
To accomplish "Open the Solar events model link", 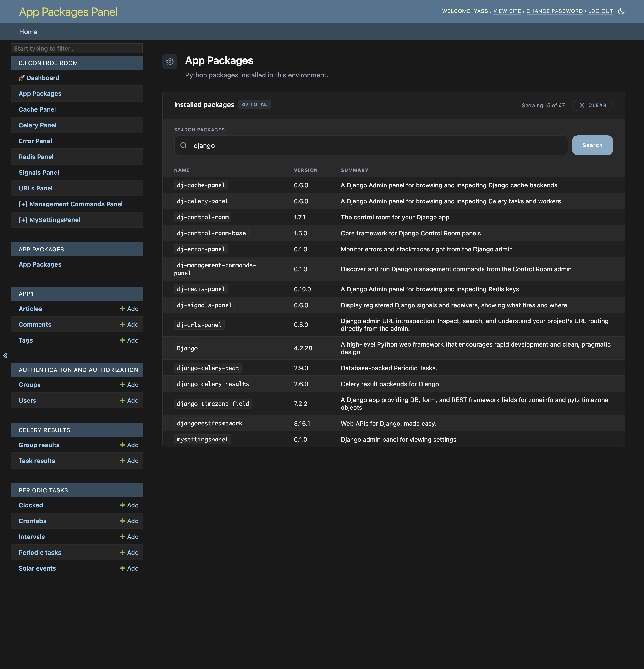I will click(x=37, y=568).
